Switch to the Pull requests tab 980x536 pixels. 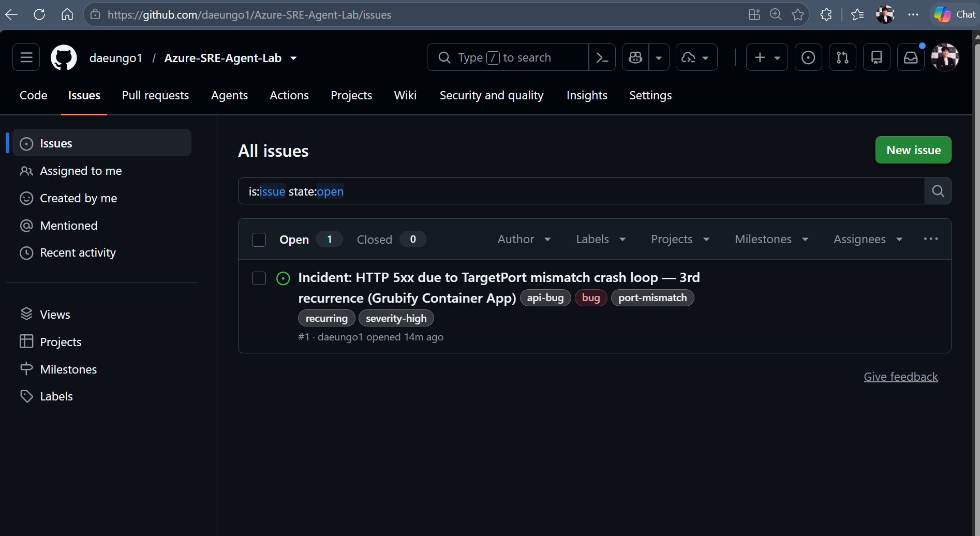coord(155,95)
